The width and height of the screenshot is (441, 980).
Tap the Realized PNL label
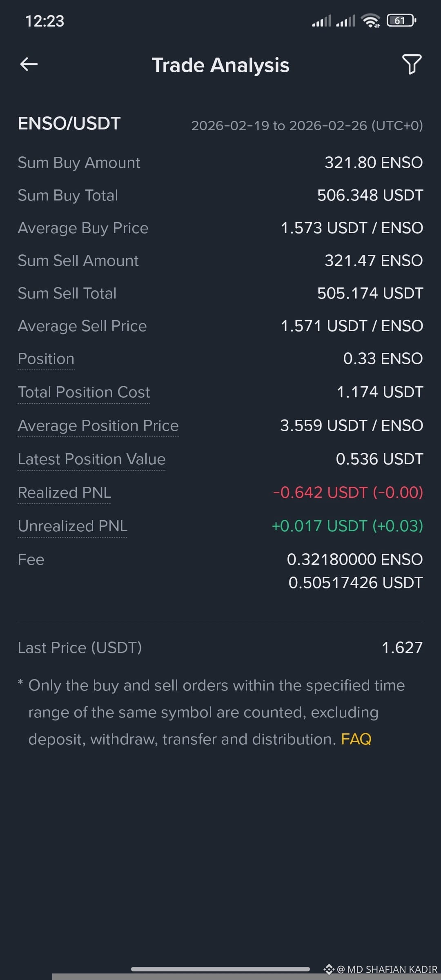click(64, 492)
